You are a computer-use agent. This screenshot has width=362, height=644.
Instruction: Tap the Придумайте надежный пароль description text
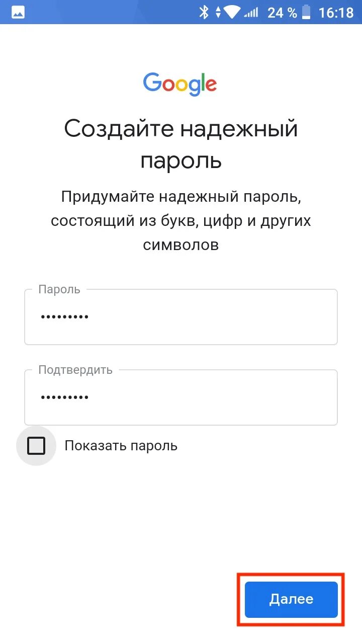click(181, 221)
